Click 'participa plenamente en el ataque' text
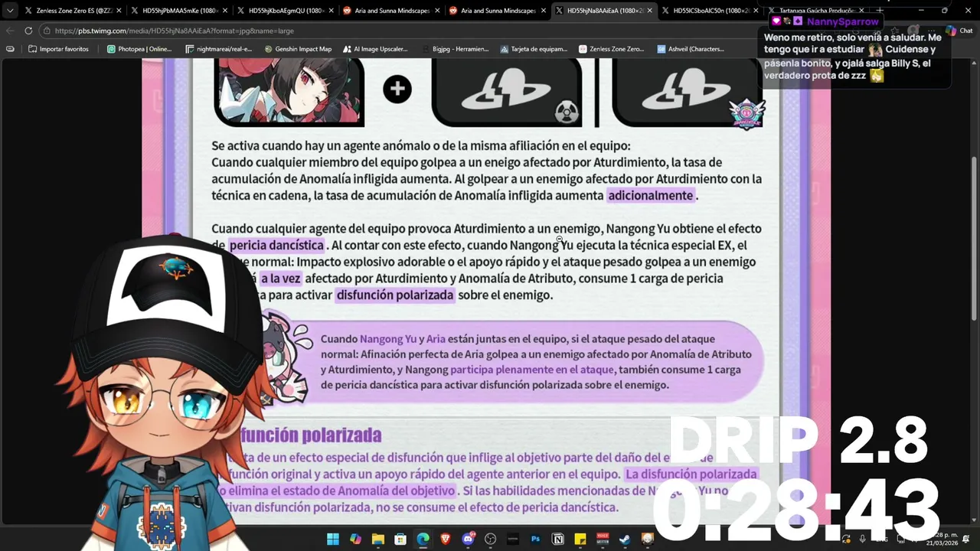The width and height of the screenshot is (980, 551). (x=531, y=370)
